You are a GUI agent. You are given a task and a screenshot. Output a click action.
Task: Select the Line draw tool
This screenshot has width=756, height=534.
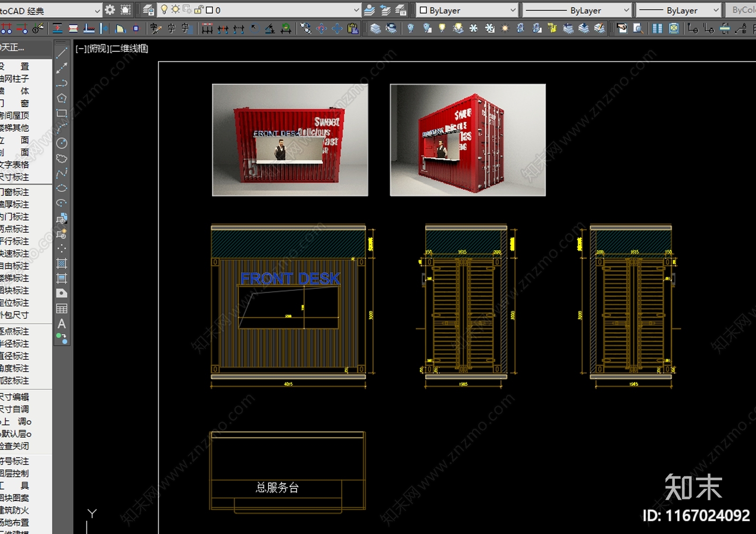click(x=61, y=53)
